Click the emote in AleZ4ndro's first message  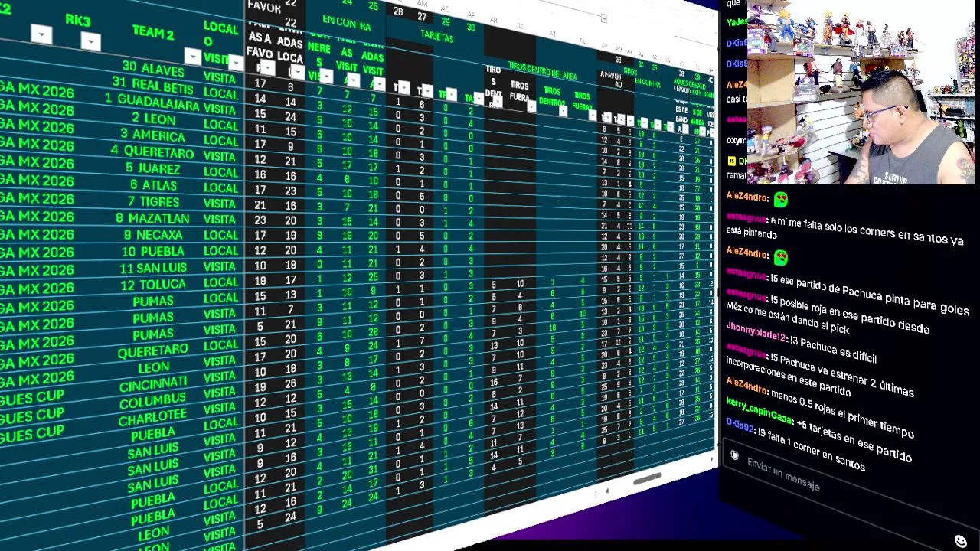point(781,200)
